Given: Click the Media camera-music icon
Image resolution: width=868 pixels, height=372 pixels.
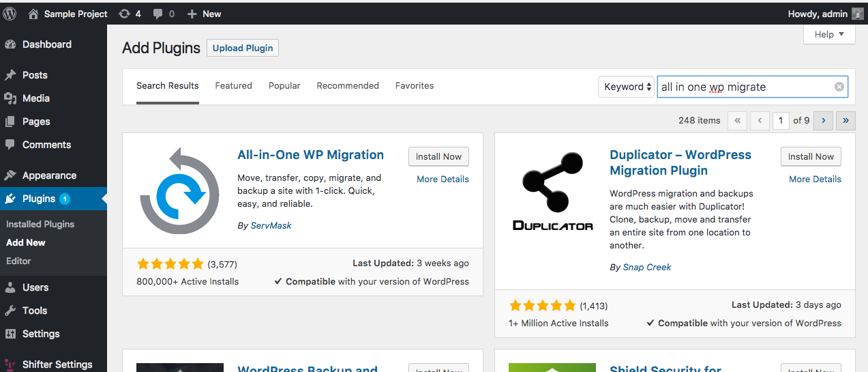Looking at the screenshot, I should click(10, 98).
